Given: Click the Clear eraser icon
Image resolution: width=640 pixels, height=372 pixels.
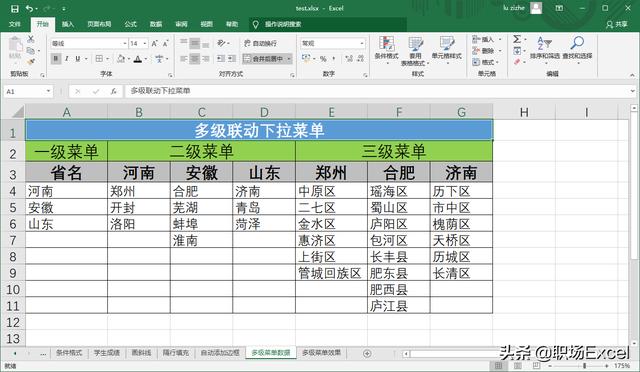Looking at the screenshot, I should point(517,62).
